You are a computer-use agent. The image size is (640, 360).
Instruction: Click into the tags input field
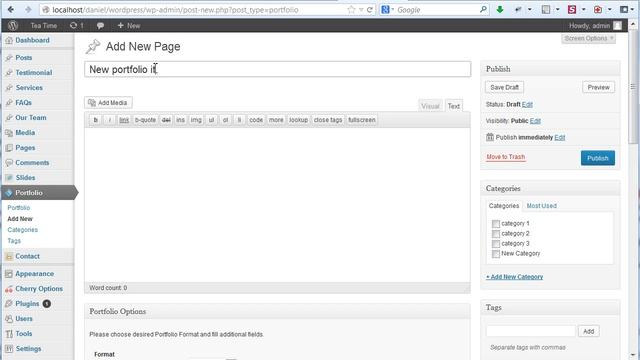(x=531, y=331)
